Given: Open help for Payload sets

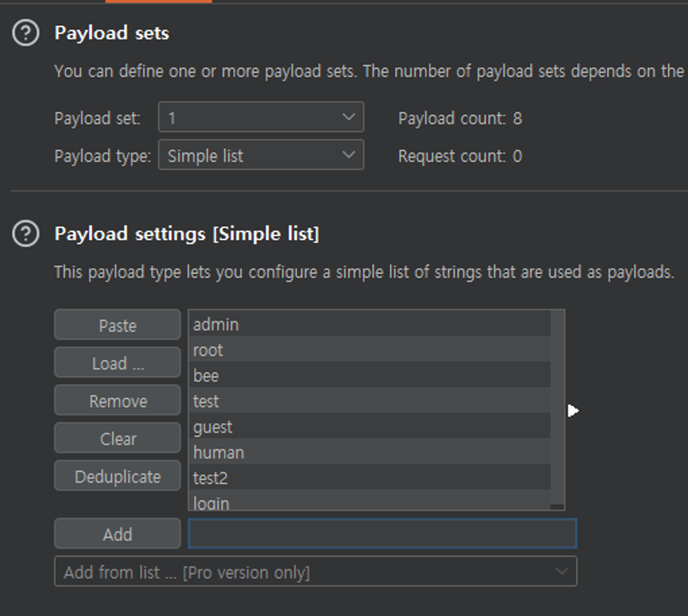Looking at the screenshot, I should pos(26,33).
